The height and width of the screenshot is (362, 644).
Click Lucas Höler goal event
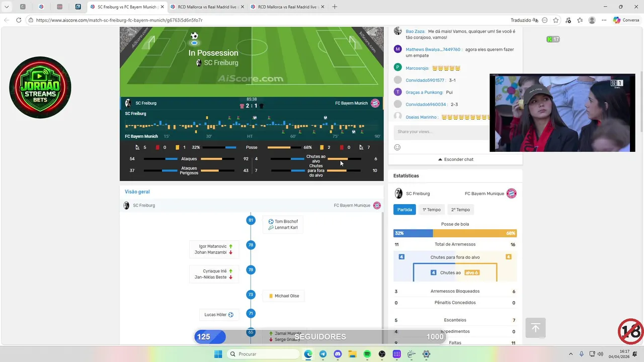click(219, 315)
